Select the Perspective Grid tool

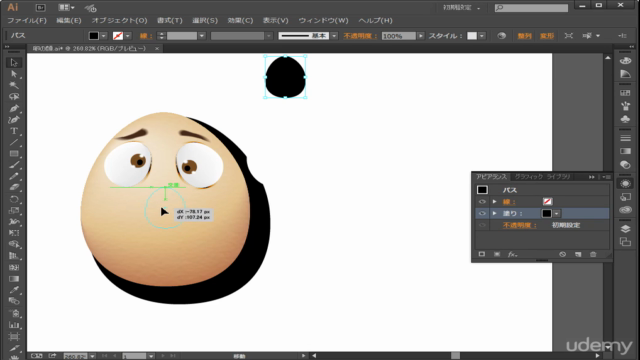pyautogui.click(x=14, y=256)
